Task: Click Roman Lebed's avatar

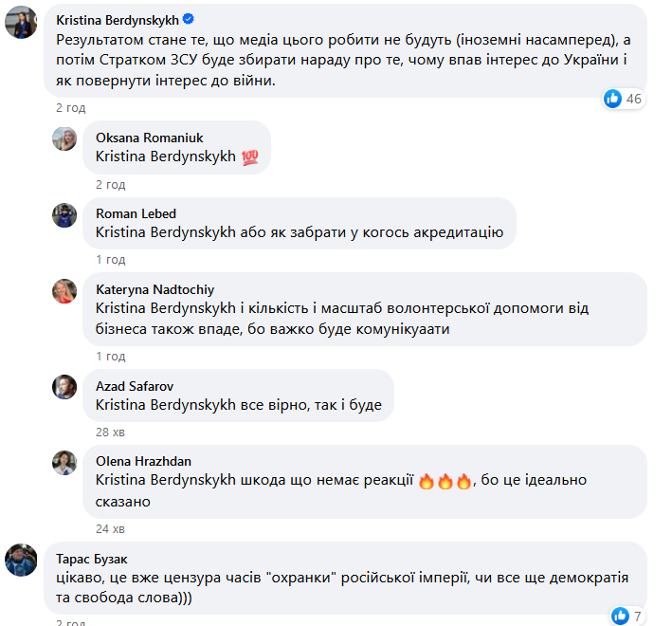Action: (64, 214)
